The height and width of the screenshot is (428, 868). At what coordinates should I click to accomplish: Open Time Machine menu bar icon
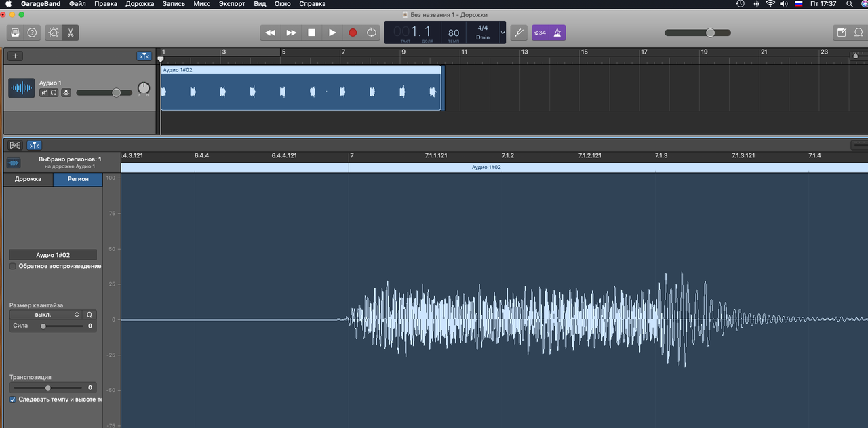(740, 4)
